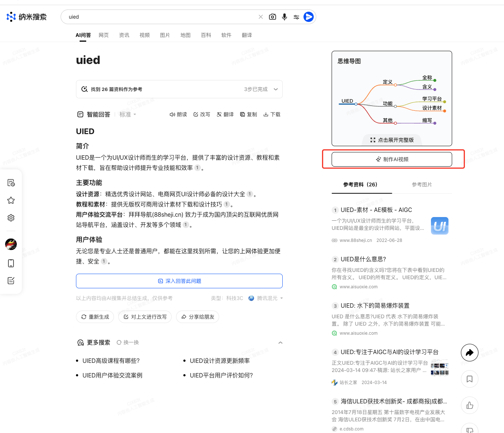504x433 pixels.
Task: Click the 定义 node in mind map
Action: 387,82
